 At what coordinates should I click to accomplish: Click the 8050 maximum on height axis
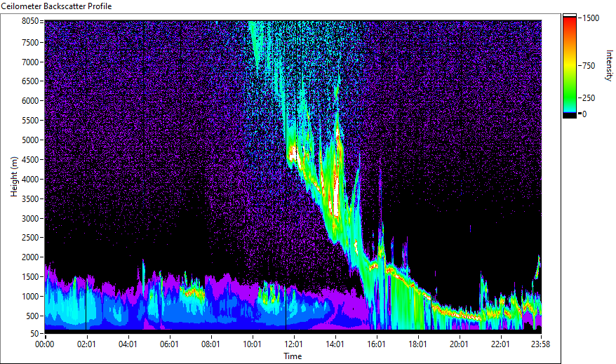pos(30,21)
